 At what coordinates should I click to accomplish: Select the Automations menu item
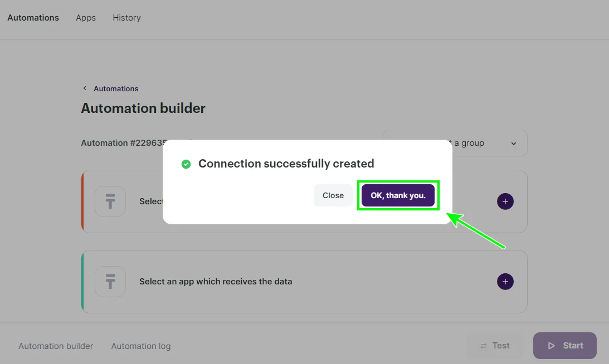click(x=33, y=17)
